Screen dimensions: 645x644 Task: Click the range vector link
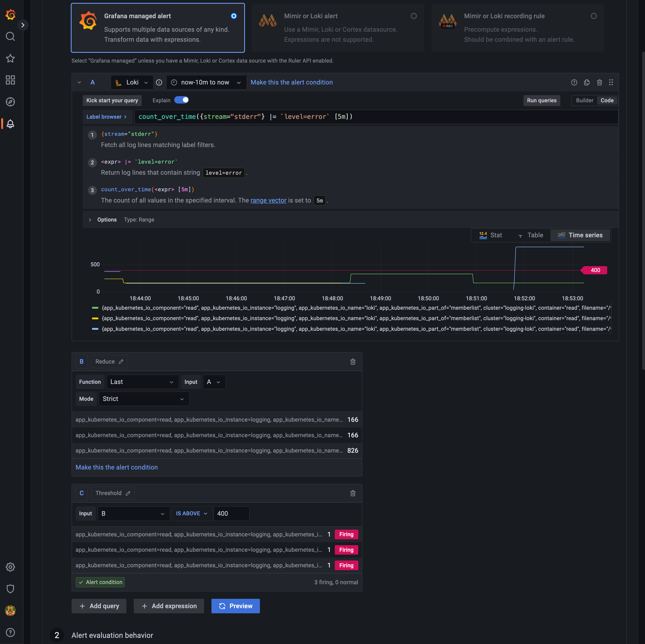(268, 200)
